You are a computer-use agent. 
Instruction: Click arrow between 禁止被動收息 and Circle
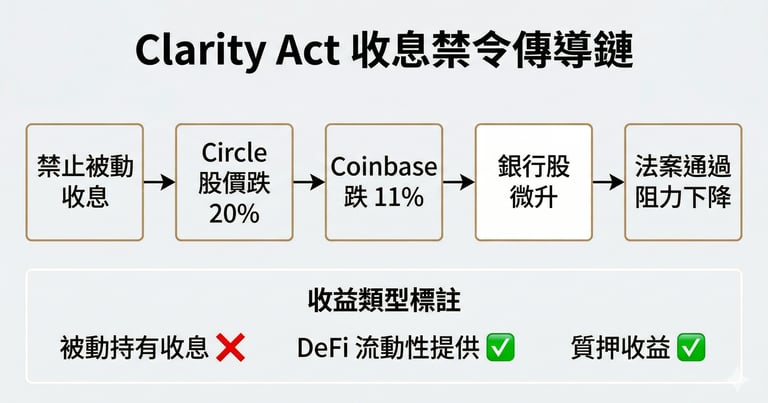[x=159, y=182]
